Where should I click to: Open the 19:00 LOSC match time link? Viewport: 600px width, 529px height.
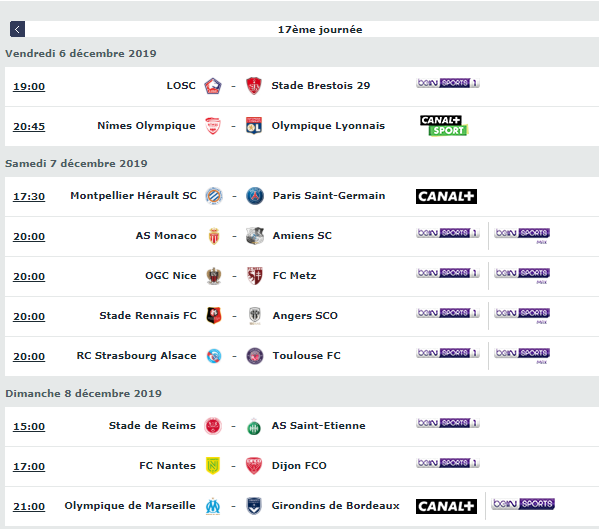[x=29, y=87]
